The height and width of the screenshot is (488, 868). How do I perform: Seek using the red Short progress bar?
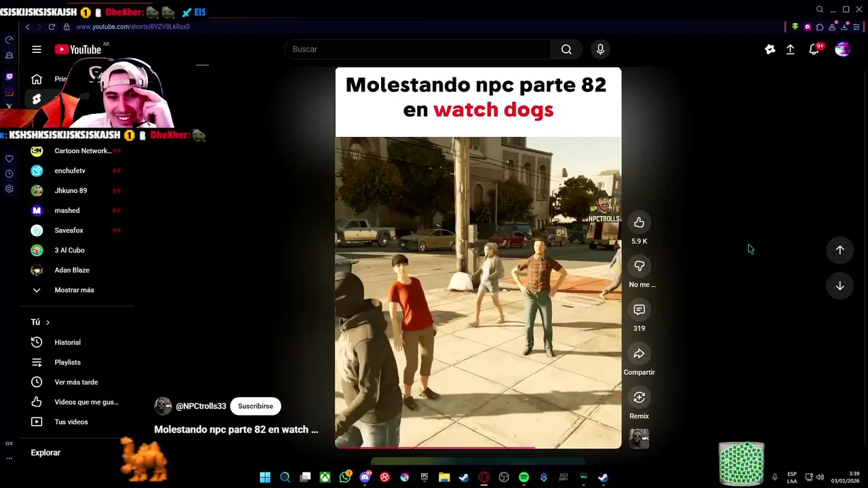coord(478,447)
